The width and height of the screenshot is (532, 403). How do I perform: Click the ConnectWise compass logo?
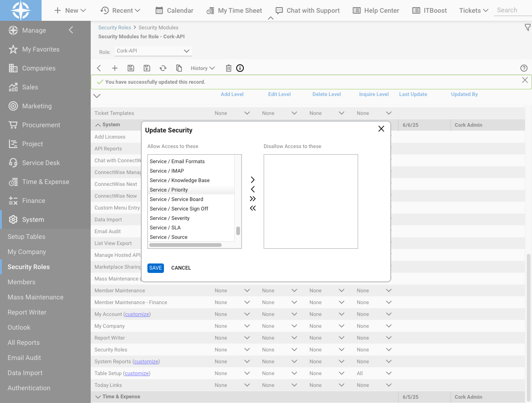(21, 10)
